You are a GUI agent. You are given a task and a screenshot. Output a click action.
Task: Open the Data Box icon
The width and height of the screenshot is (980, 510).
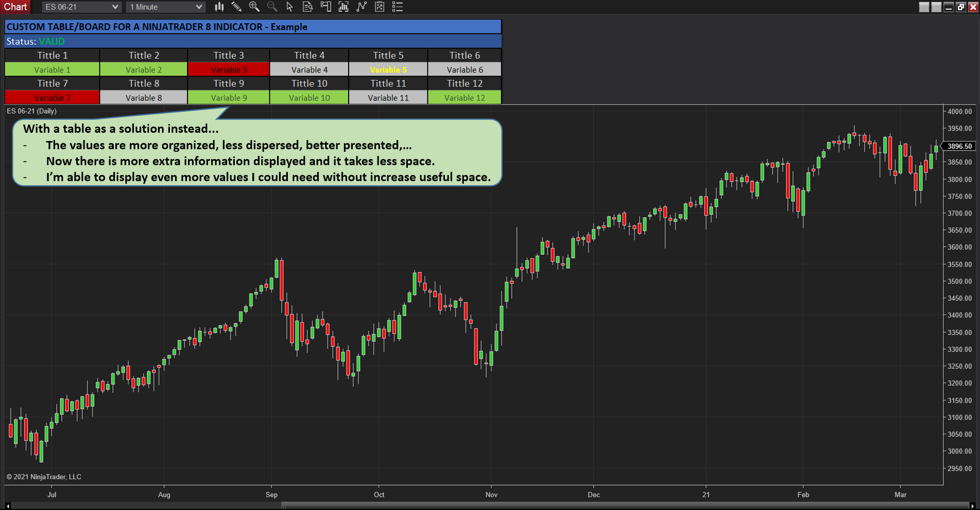[x=307, y=7]
